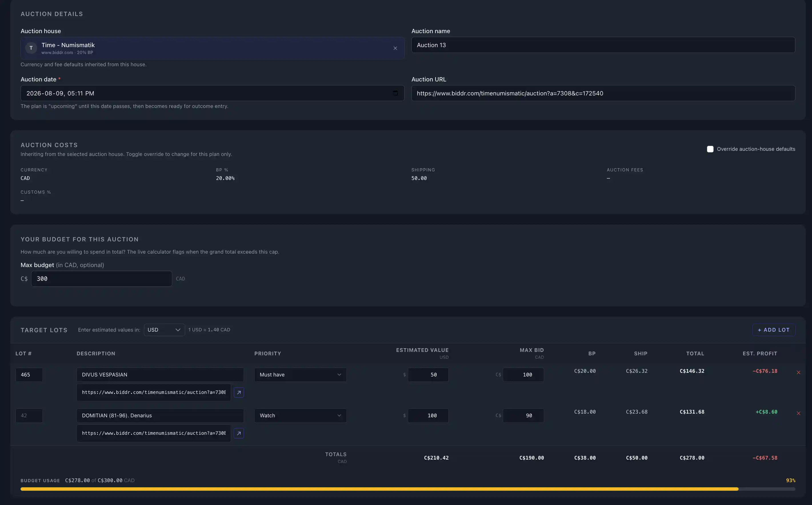Remove the DOMITIAN Denarius lot row

(x=799, y=413)
